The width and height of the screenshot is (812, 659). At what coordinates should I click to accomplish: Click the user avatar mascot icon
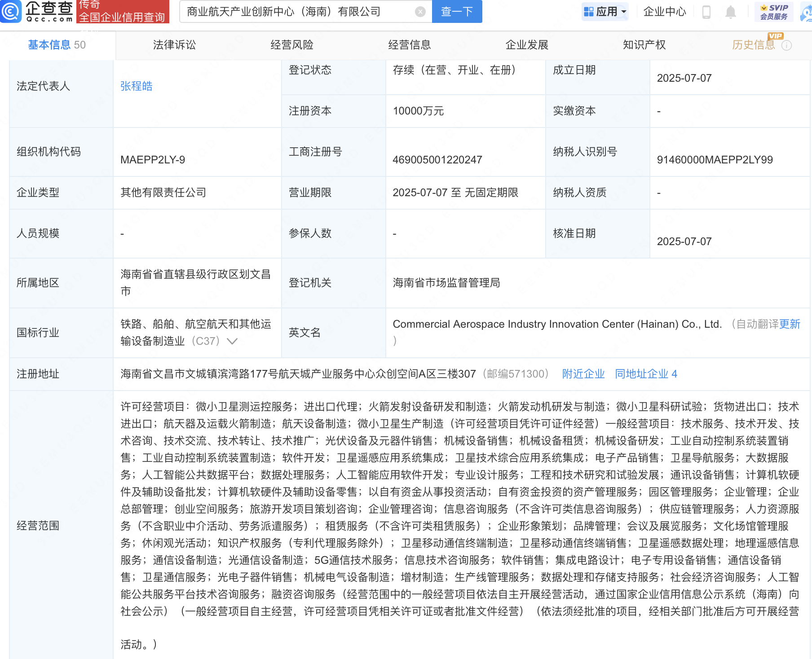tap(807, 12)
